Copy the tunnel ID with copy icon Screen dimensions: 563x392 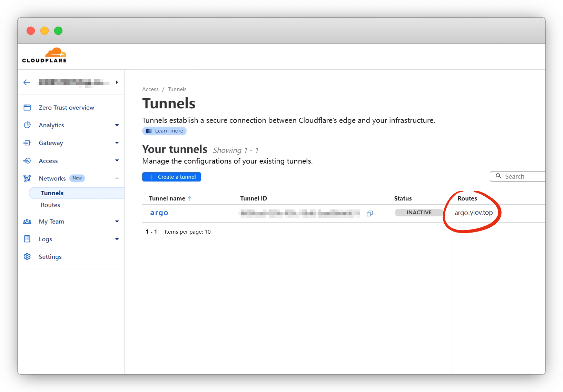(x=369, y=214)
